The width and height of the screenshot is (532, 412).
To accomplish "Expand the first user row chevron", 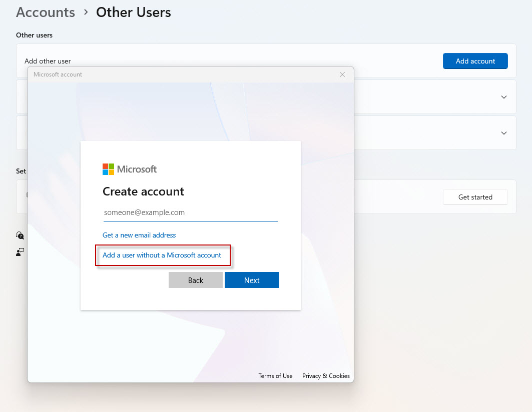I will [x=504, y=97].
